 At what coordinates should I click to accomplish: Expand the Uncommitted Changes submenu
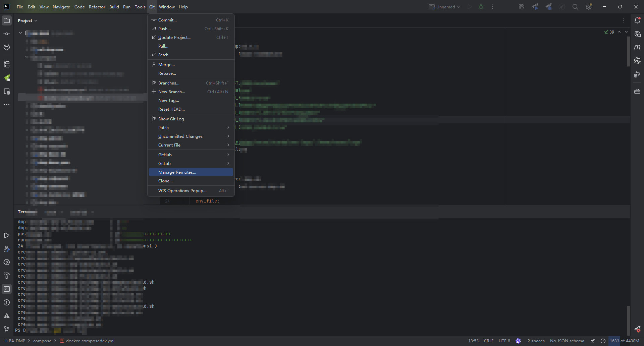click(x=191, y=136)
